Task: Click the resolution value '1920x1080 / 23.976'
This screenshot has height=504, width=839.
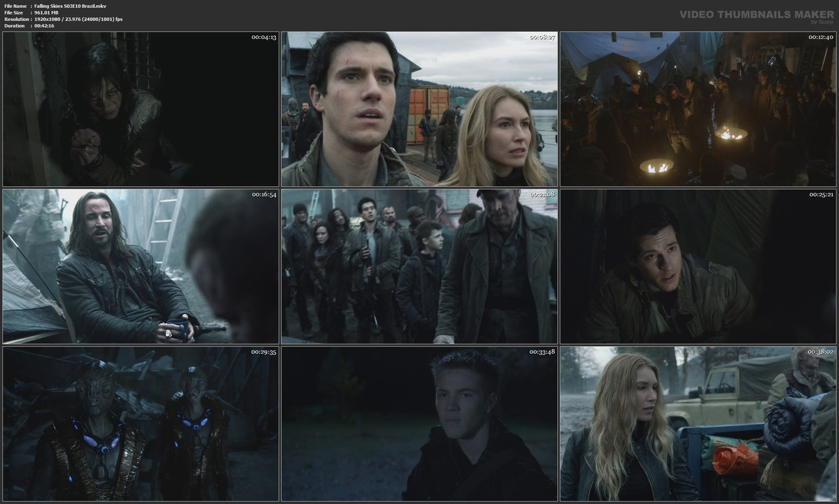Action: (x=58, y=19)
